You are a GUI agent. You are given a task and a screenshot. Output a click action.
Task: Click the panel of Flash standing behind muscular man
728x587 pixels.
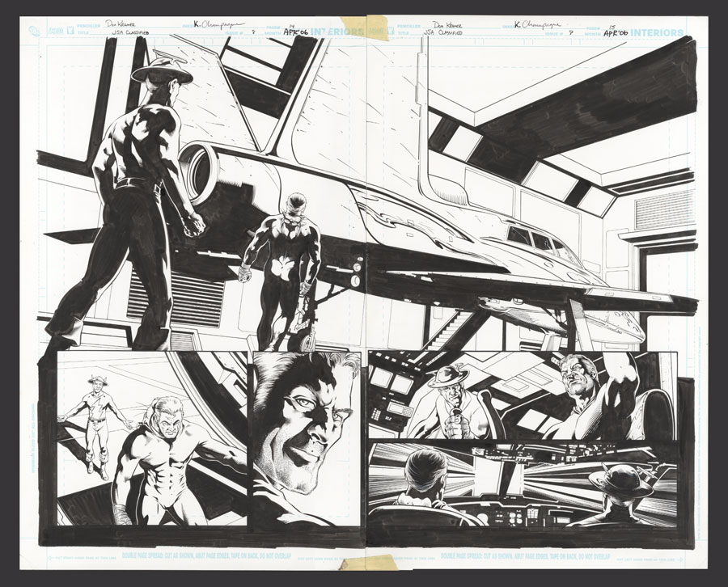point(152,438)
